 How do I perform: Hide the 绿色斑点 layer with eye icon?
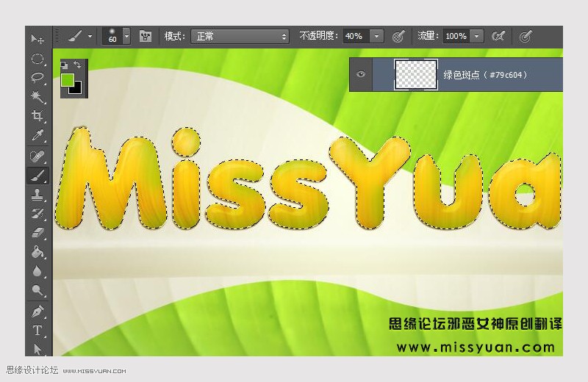361,74
